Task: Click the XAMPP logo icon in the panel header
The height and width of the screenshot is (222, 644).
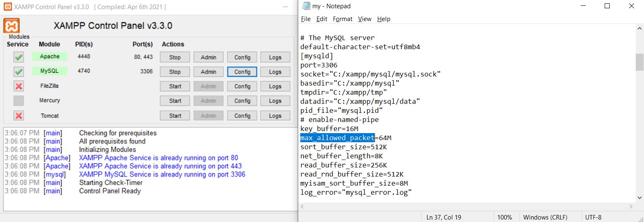Action: [x=12, y=26]
